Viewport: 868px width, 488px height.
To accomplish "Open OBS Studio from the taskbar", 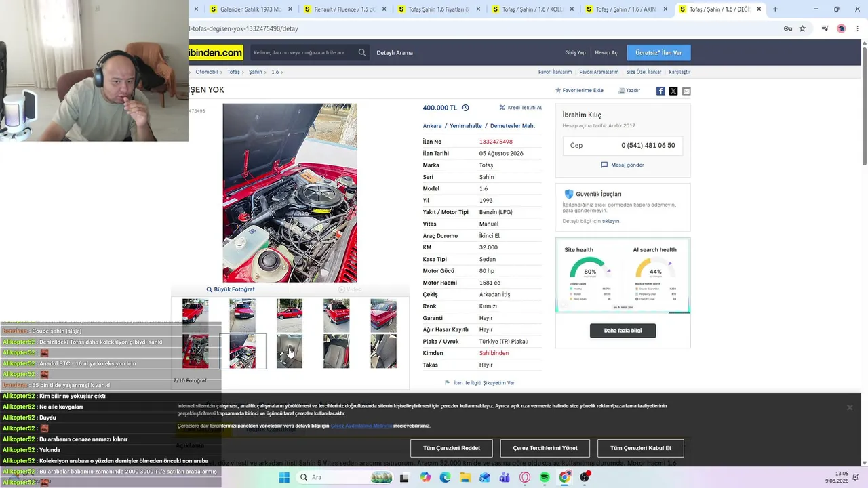I will [585, 477].
